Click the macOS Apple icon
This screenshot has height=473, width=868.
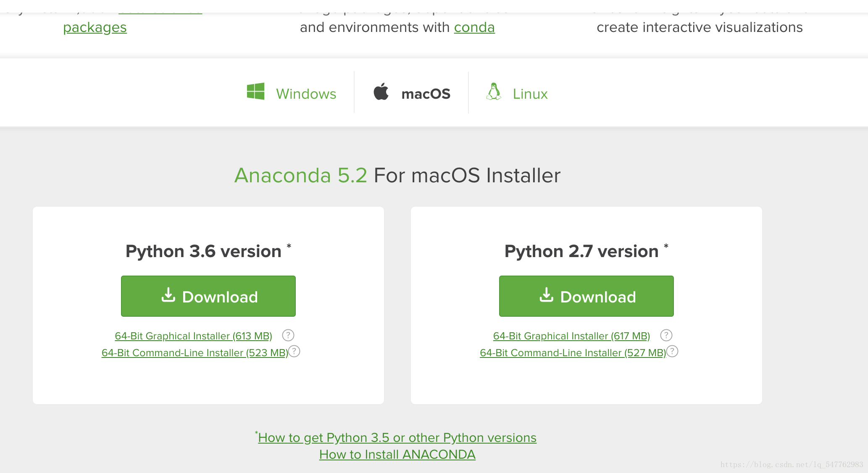(381, 93)
